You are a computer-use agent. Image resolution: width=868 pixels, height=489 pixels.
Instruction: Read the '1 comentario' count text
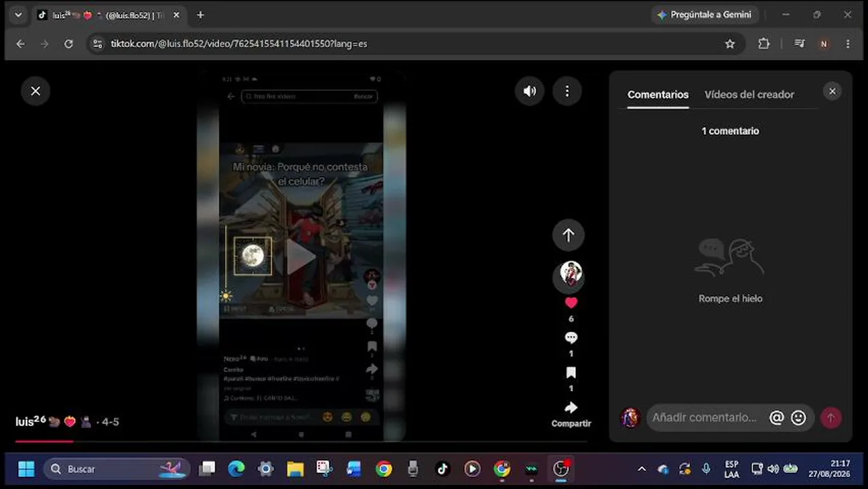point(730,131)
